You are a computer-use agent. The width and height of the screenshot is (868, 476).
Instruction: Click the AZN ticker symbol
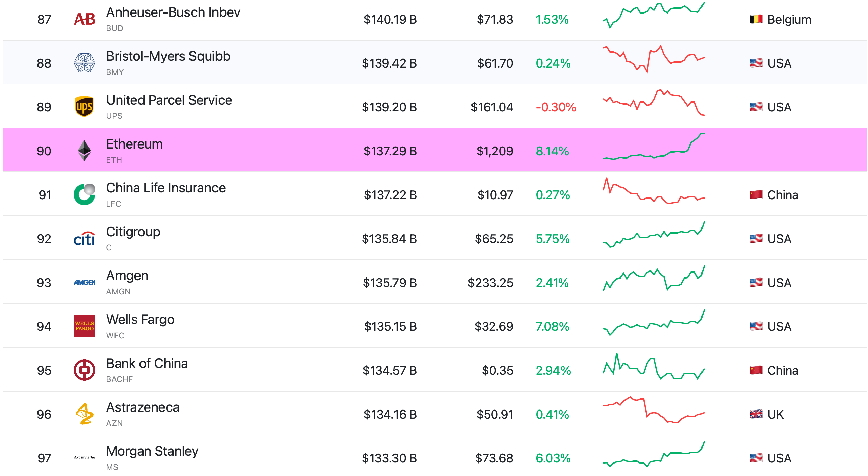click(114, 423)
